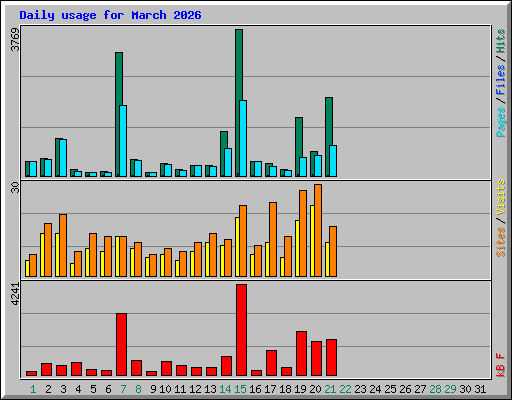Click the orange bar for day 20
This screenshot has height=400, width=512.
point(318,230)
